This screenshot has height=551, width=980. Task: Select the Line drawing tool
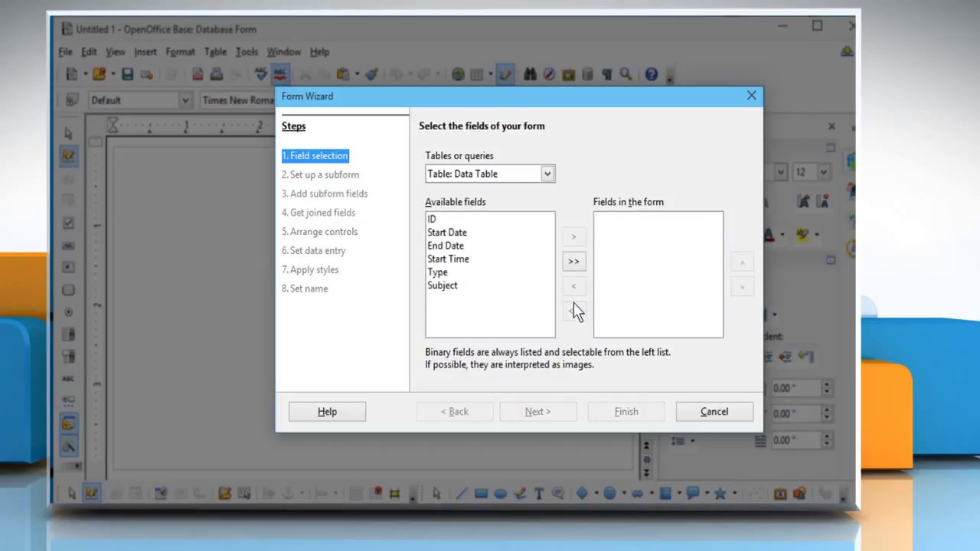click(x=462, y=494)
